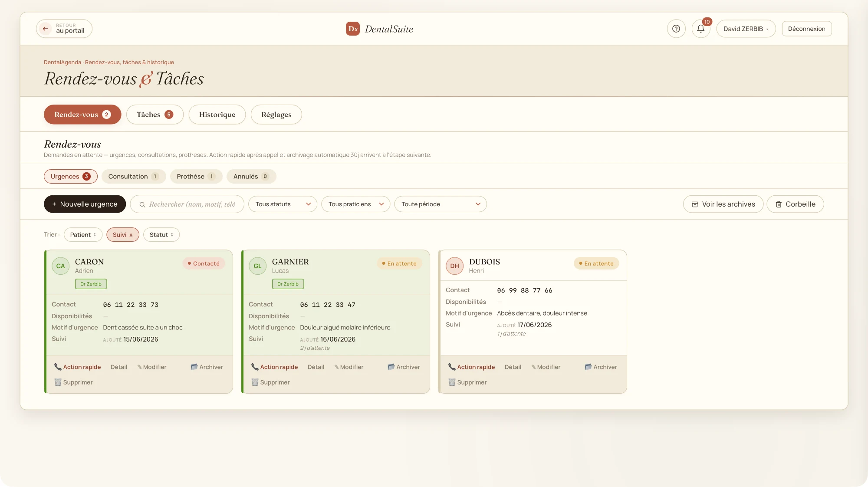Open the Toute période dropdown

(x=441, y=204)
